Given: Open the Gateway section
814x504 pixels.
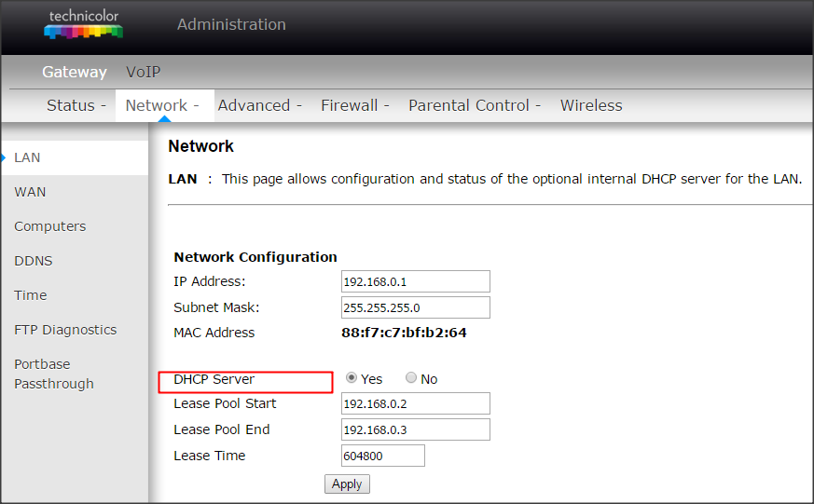Looking at the screenshot, I should [75, 72].
